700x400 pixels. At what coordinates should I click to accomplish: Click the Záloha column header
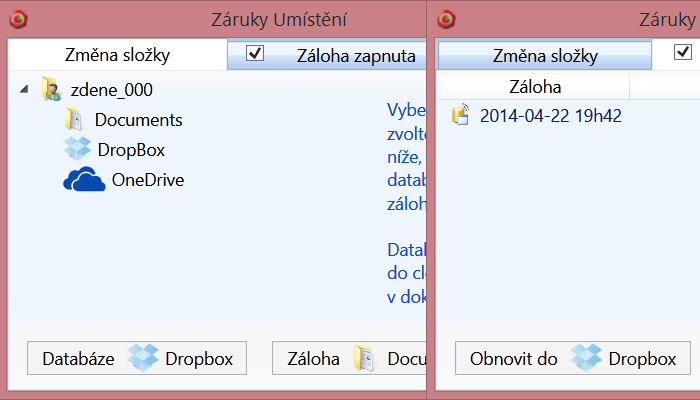click(535, 87)
